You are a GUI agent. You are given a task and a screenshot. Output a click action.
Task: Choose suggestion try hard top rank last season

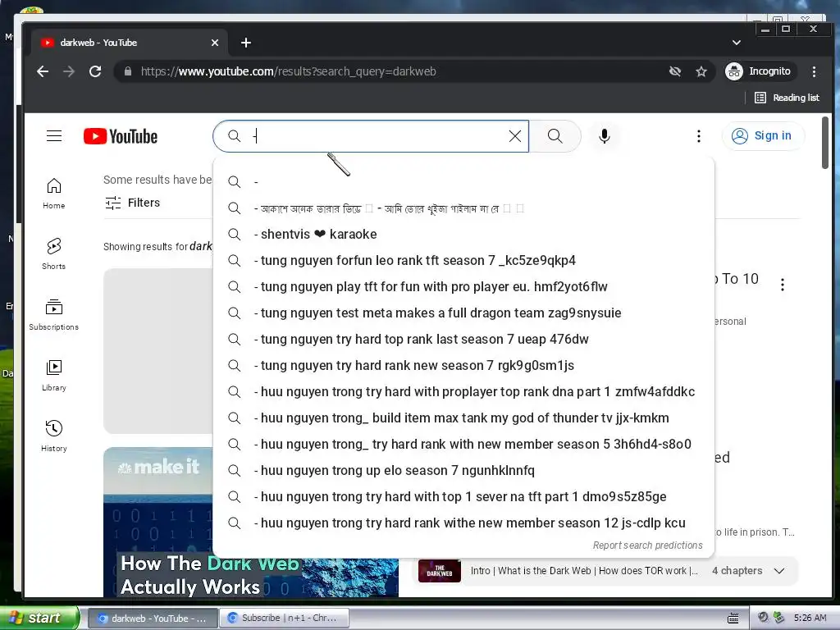(x=464, y=339)
